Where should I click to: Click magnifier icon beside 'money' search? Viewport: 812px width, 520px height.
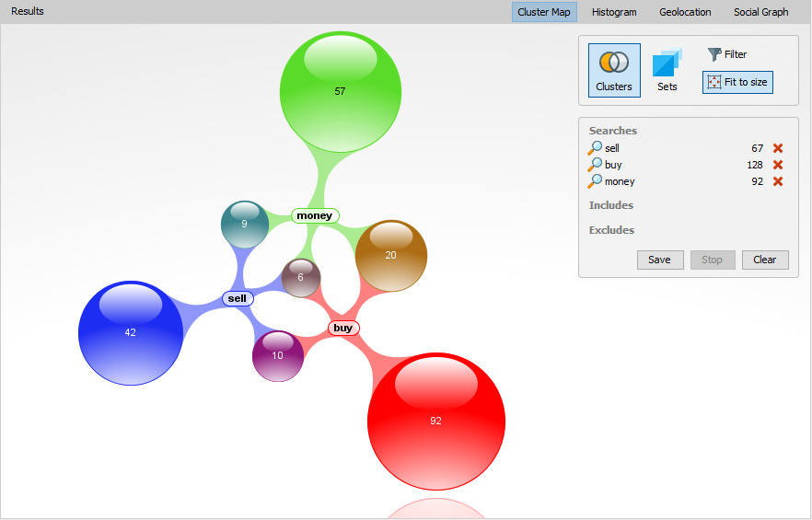click(x=596, y=181)
